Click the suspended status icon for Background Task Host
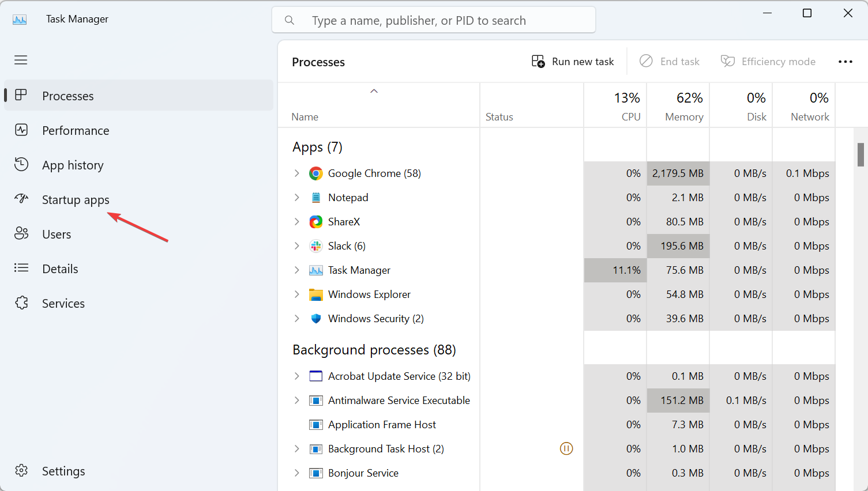The width and height of the screenshot is (868, 491). pyautogui.click(x=566, y=448)
